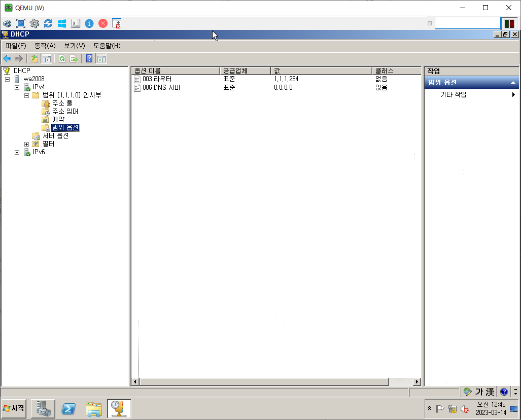Viewport: 521px width, 420px height.
Task: Sort by 옵션 이름 column header
Action: 176,71
